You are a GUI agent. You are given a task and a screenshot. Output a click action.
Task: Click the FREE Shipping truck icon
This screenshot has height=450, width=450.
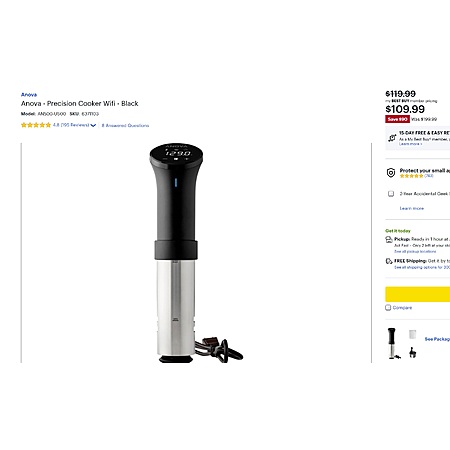pyautogui.click(x=389, y=261)
